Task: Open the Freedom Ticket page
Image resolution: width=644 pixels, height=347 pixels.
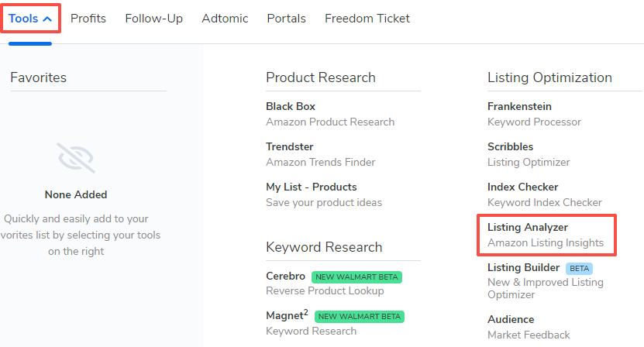Action: (x=367, y=19)
